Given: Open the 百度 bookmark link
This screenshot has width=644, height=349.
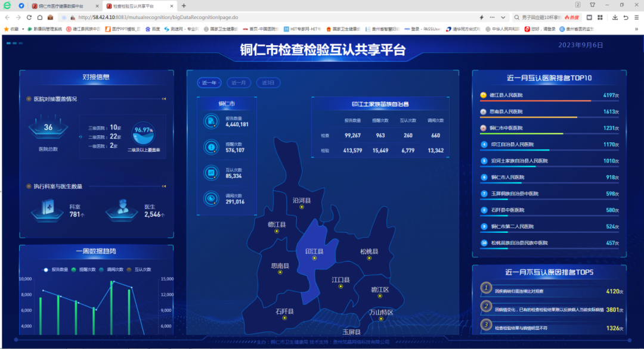Looking at the screenshot, I should coord(152,29).
